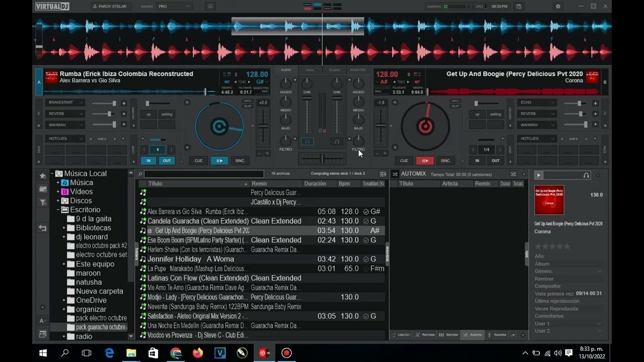This screenshot has height=362, width=644.
Task: Open Windows Start menu
Action: [x=43, y=353]
